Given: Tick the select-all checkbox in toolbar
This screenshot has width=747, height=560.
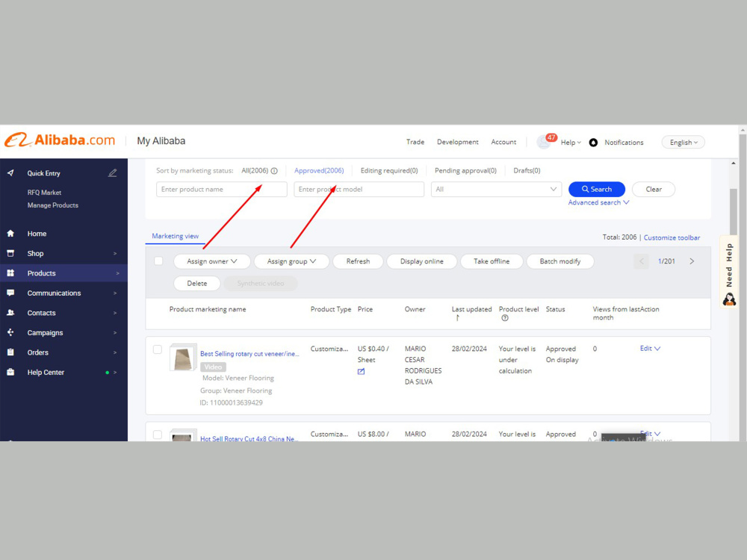Looking at the screenshot, I should coord(158,261).
